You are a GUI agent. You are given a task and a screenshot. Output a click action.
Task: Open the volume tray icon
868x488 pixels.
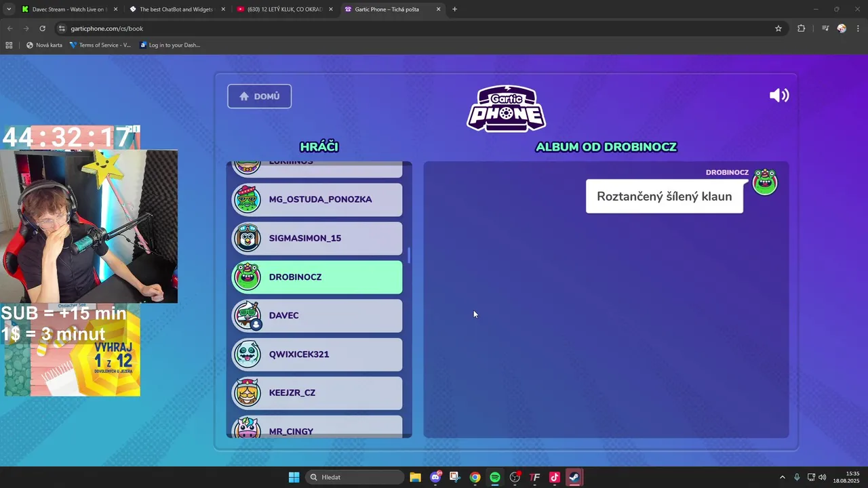coord(823,477)
